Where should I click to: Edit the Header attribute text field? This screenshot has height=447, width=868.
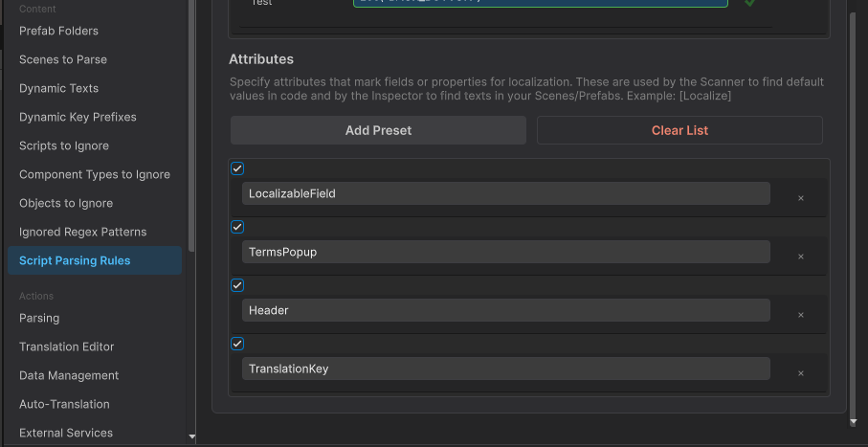[x=506, y=310]
